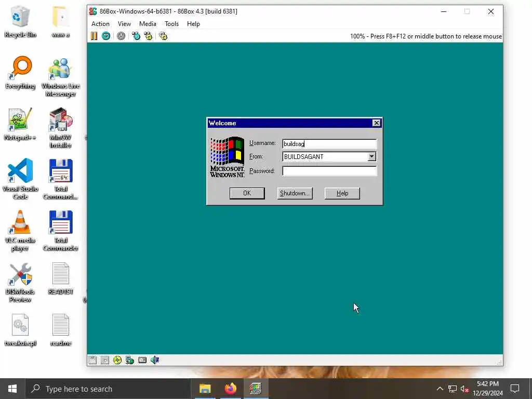
Task: Send Ctrl+Alt+Del via the teal toolbar icon
Action: (136, 36)
